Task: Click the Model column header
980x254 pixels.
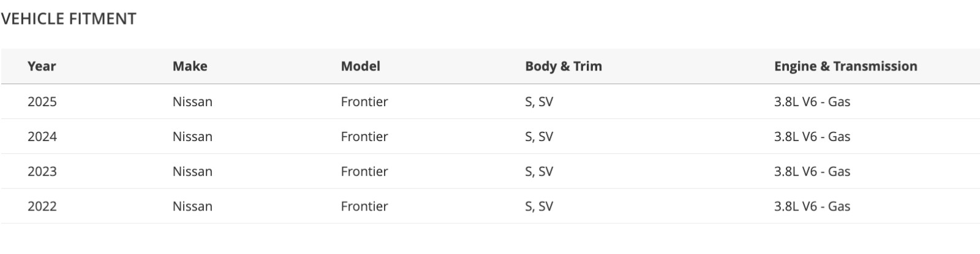Action: tap(360, 66)
